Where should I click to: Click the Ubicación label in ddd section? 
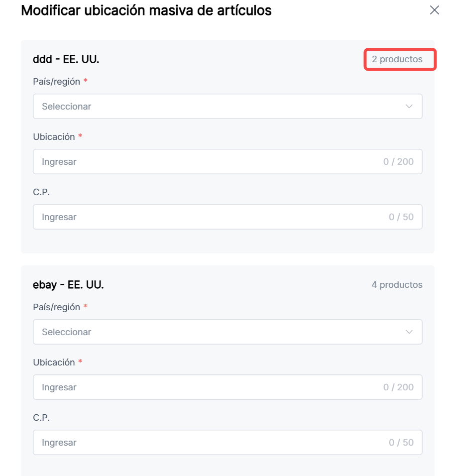(x=54, y=137)
